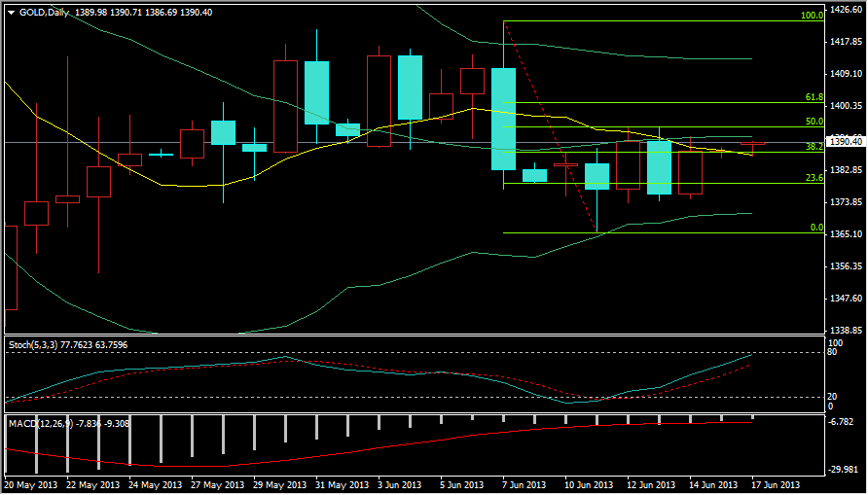Click the Fibonacci 38.2 level label
868x495 pixels.
pos(814,147)
